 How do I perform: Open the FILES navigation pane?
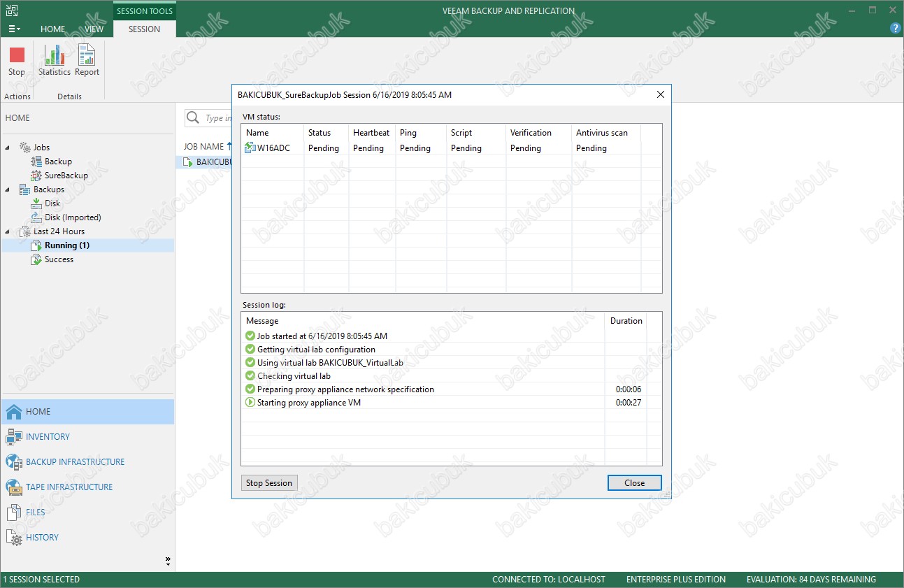pos(87,512)
